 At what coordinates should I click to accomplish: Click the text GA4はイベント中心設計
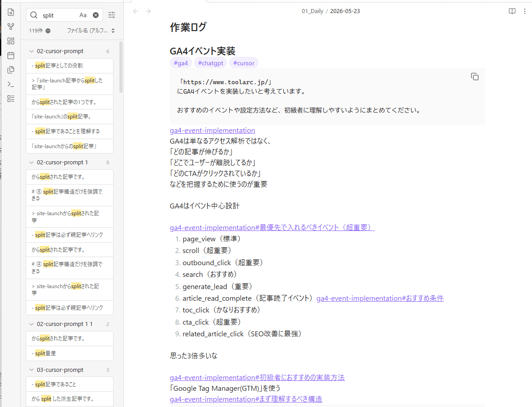coord(205,206)
